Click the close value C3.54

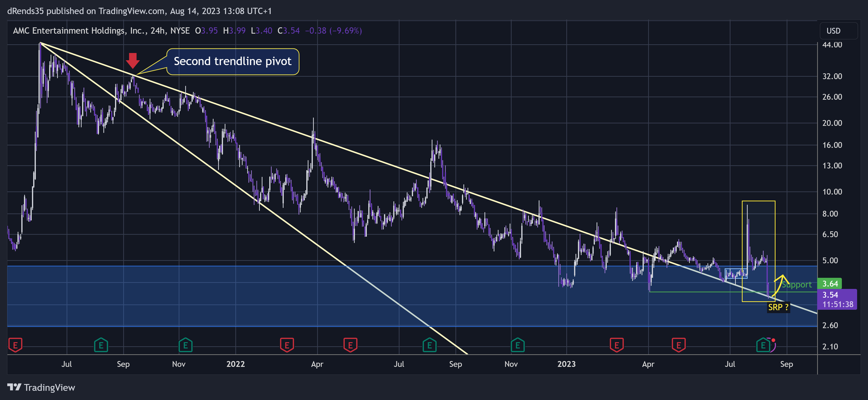pos(288,31)
